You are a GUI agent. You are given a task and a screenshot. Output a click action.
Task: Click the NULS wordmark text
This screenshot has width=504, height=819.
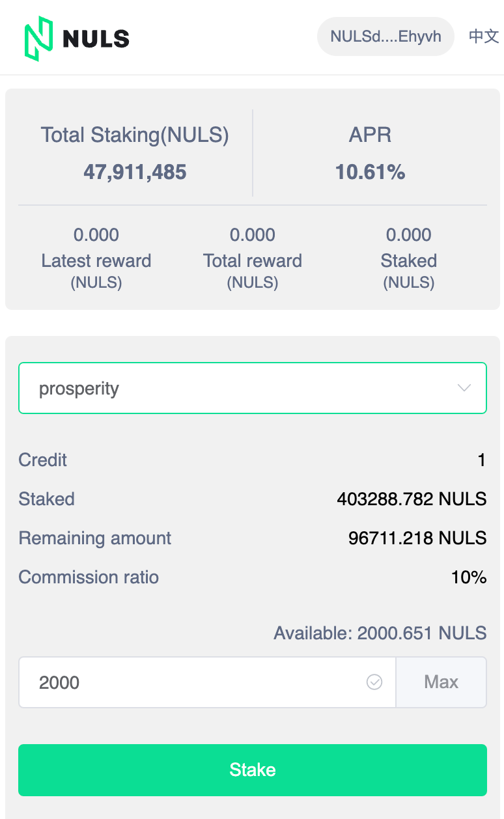point(96,38)
